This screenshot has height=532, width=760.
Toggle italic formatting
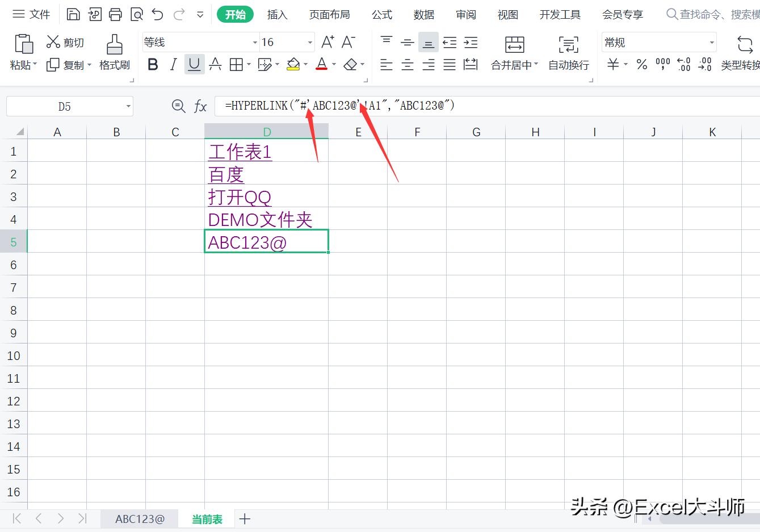(x=173, y=64)
